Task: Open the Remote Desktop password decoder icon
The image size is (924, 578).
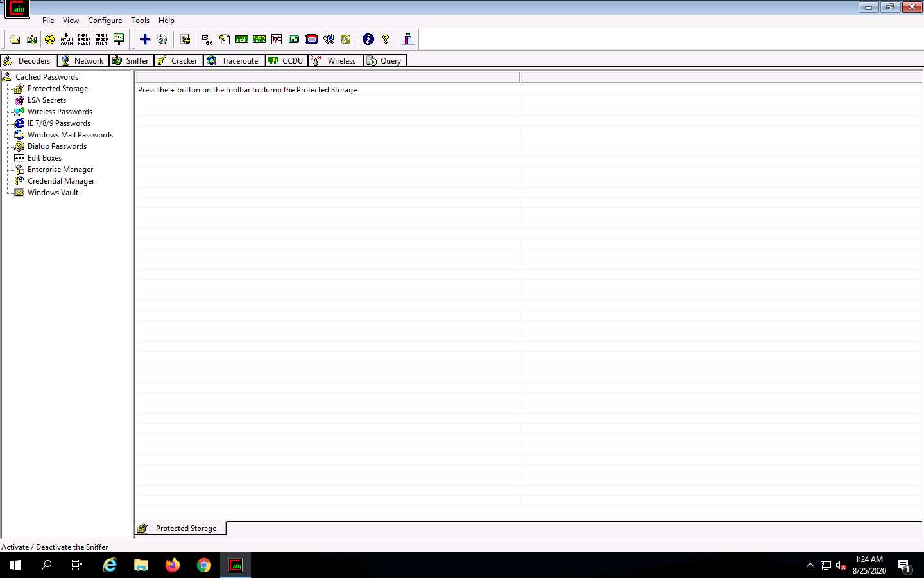Action: [x=329, y=40]
